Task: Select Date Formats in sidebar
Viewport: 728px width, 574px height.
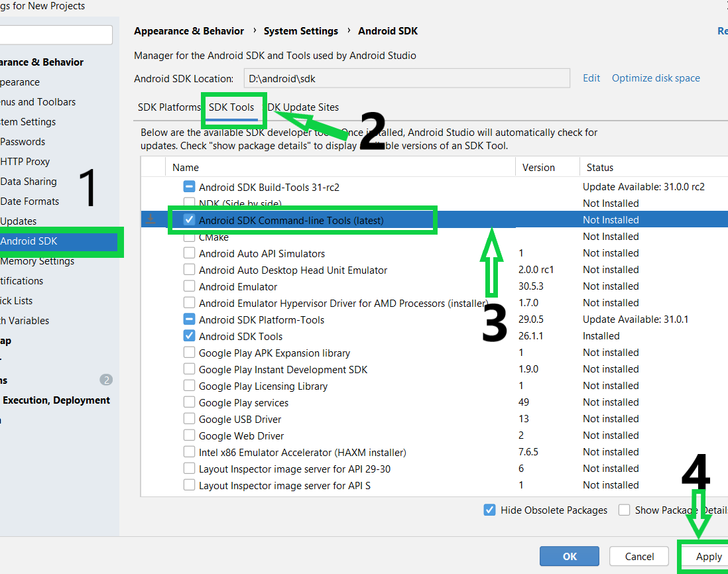Action: click(30, 201)
